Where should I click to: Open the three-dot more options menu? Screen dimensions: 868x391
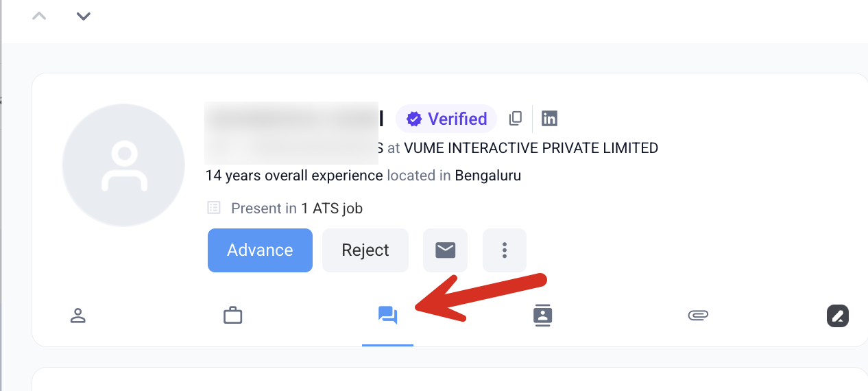click(x=505, y=250)
